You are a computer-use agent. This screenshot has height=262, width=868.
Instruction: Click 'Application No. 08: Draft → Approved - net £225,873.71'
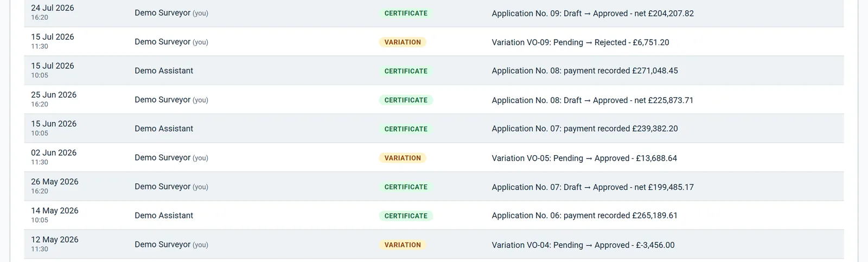(592, 100)
